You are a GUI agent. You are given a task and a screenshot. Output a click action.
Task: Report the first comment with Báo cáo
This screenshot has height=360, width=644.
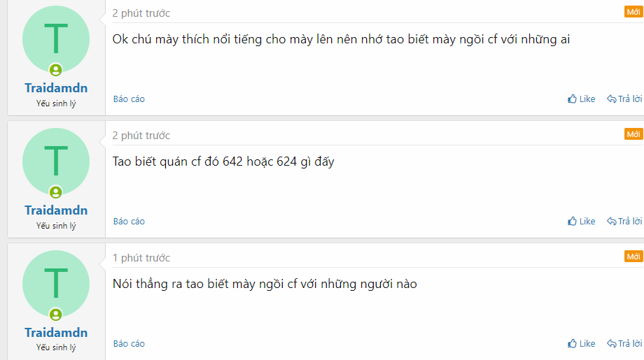(129, 99)
